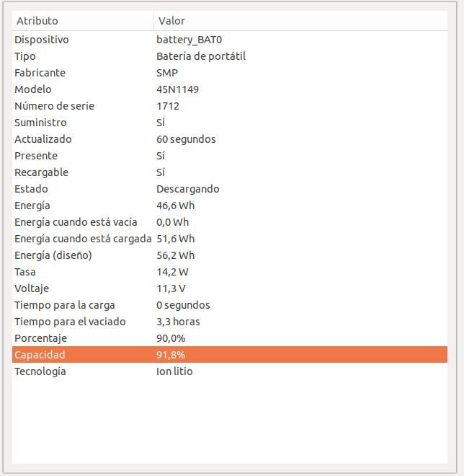The height and width of the screenshot is (476, 464).
Task: Select the Tecnología Ion litio row
Action: (x=230, y=371)
